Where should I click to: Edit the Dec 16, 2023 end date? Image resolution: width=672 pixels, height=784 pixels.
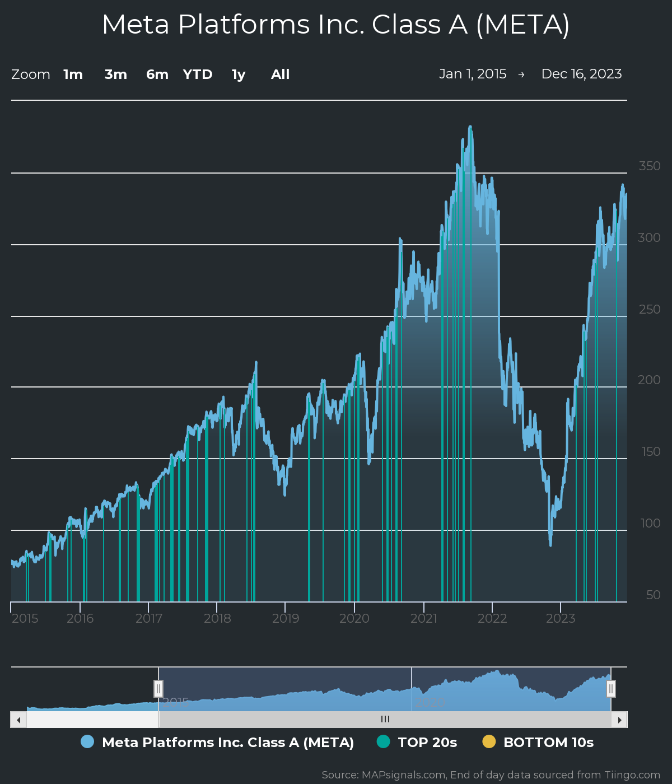(581, 74)
